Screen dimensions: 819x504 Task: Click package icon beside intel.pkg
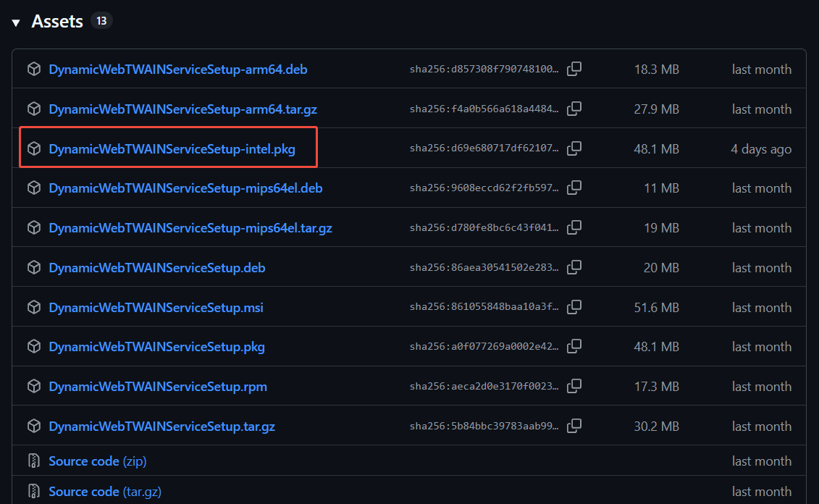coord(34,148)
